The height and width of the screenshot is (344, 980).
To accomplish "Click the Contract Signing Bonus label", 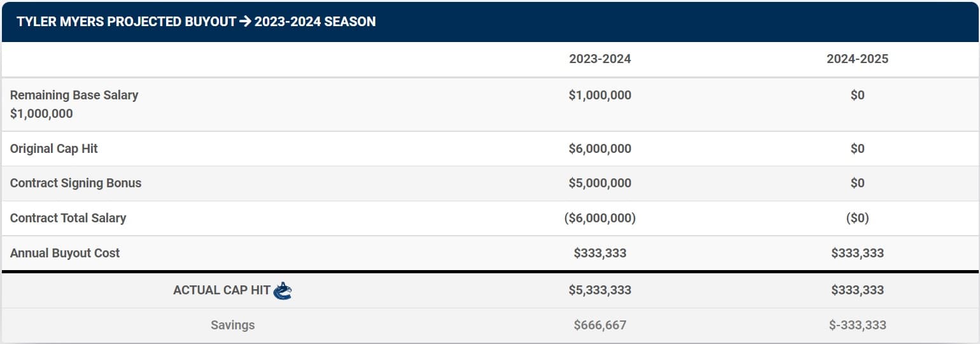I will coord(76,183).
